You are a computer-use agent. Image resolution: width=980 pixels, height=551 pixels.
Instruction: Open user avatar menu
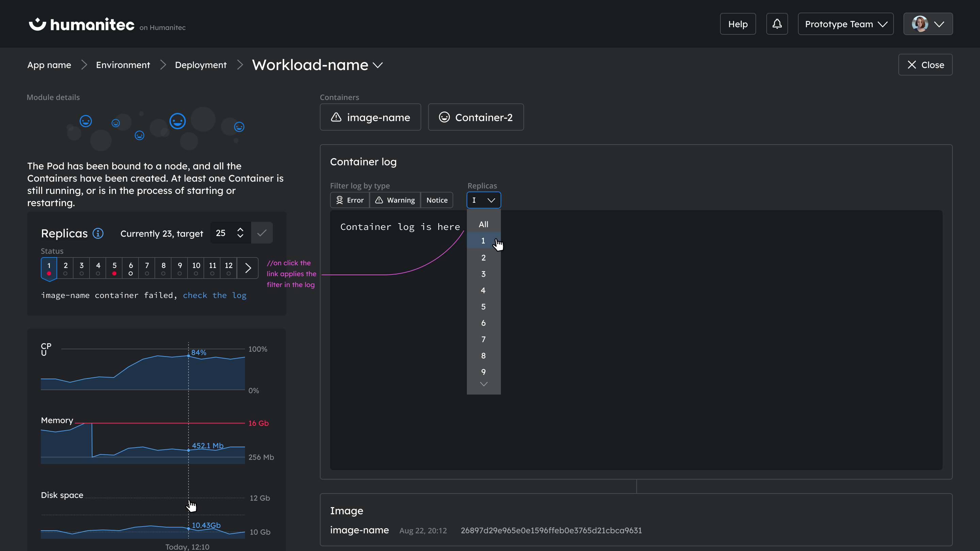(x=928, y=24)
